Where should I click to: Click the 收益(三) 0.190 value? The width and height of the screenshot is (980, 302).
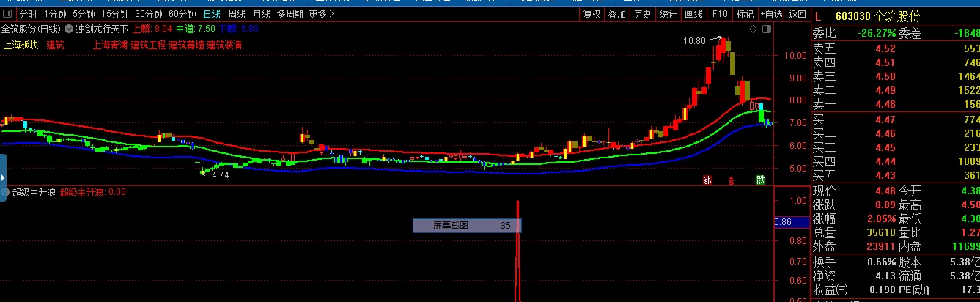883,290
